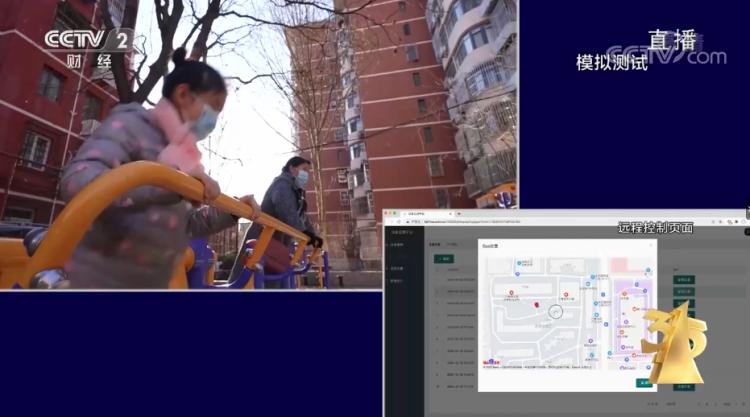Reload the page in the browser

399,222
